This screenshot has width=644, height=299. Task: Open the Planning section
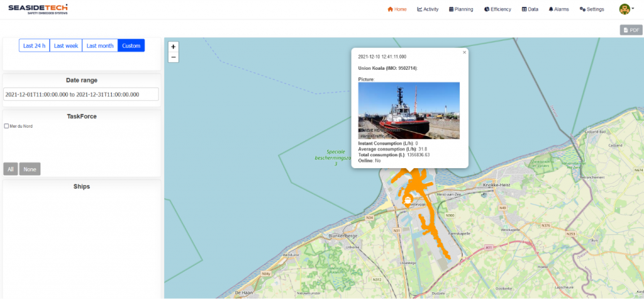(461, 9)
